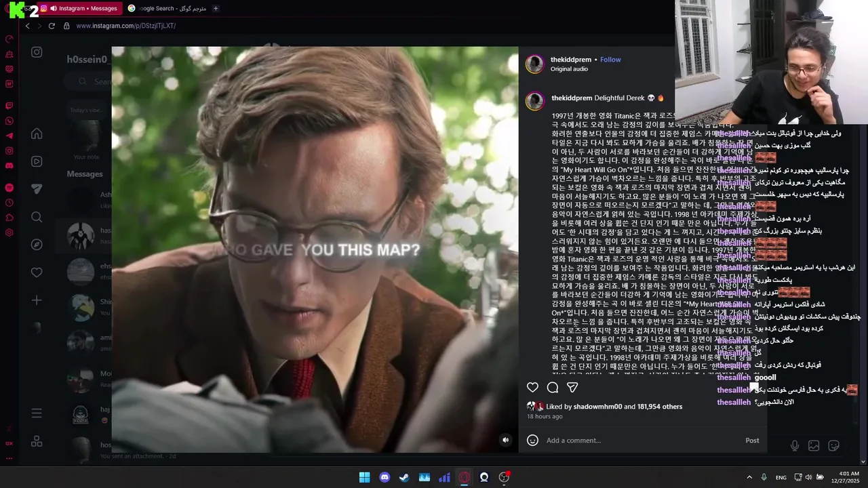This screenshot has height=488, width=868.
Task: Go to Instagram Home icon
Action: (37, 134)
